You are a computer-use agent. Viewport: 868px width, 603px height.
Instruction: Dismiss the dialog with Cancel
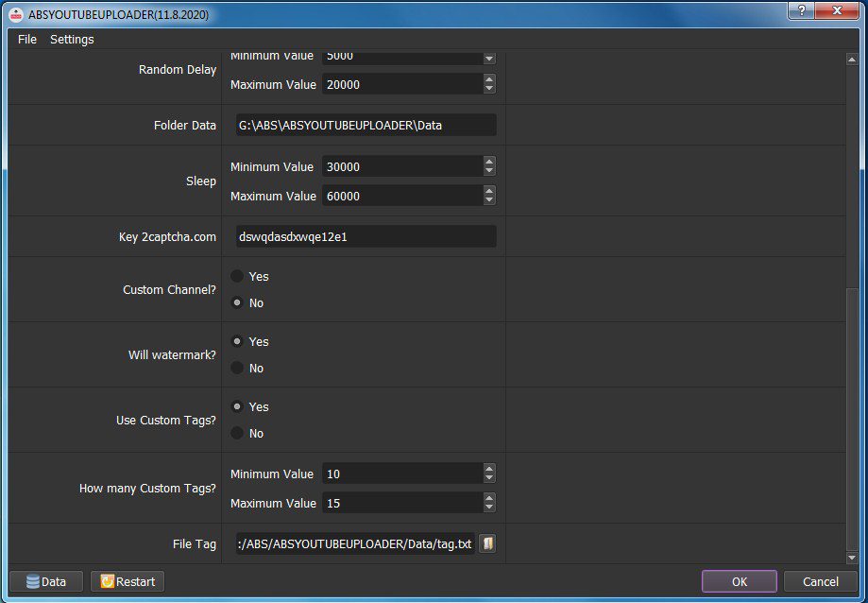(821, 581)
